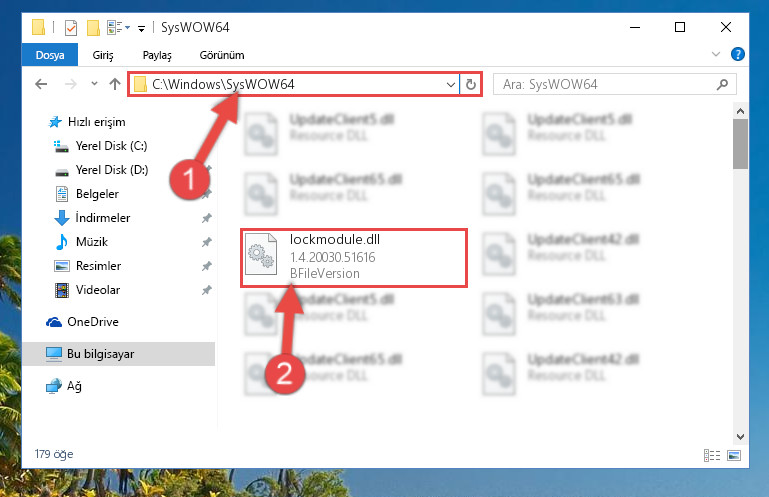Click the Videolar film icon
This screenshot has width=769, height=497.
click(62, 290)
